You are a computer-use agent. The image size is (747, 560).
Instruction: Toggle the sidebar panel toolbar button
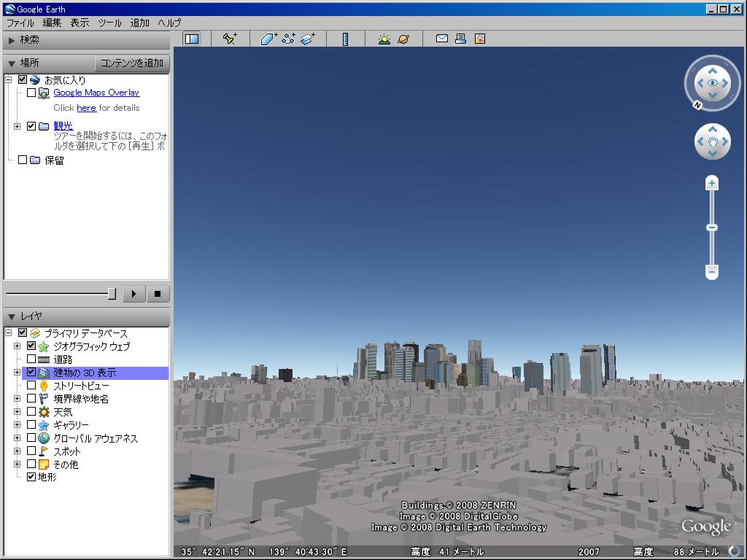tap(192, 39)
